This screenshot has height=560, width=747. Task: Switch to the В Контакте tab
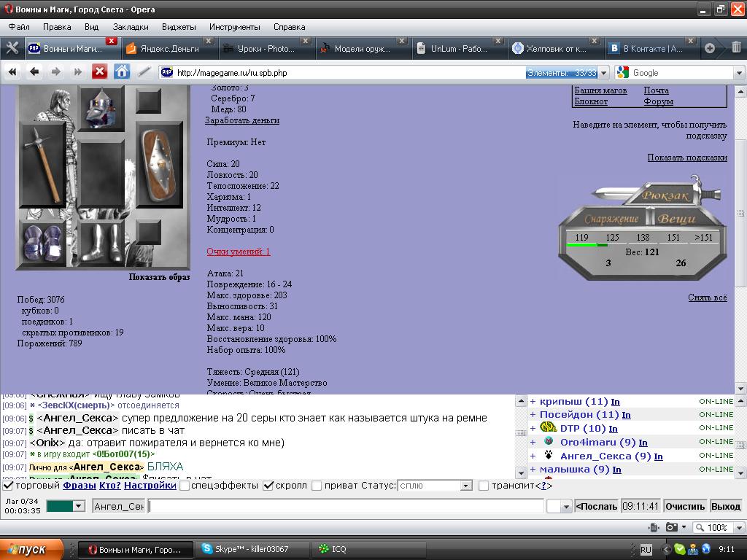coord(652,48)
